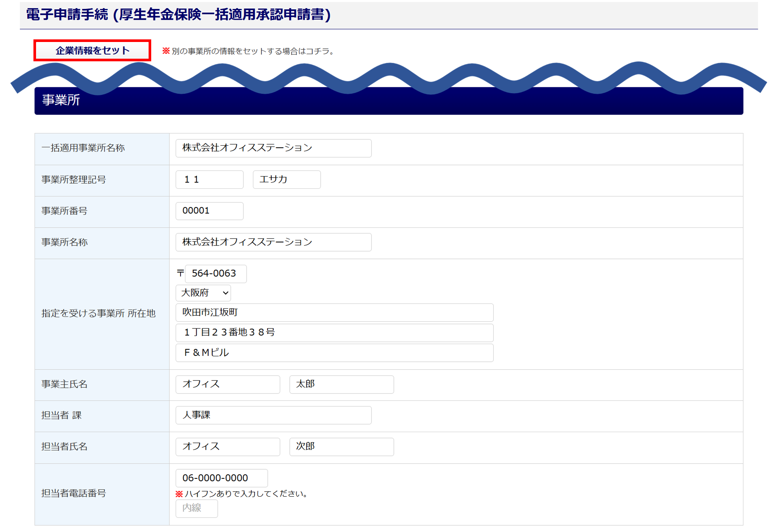This screenshot has height=532, width=772.
Task: Click the hint ハイフンありで入力してください
Action: click(246, 494)
